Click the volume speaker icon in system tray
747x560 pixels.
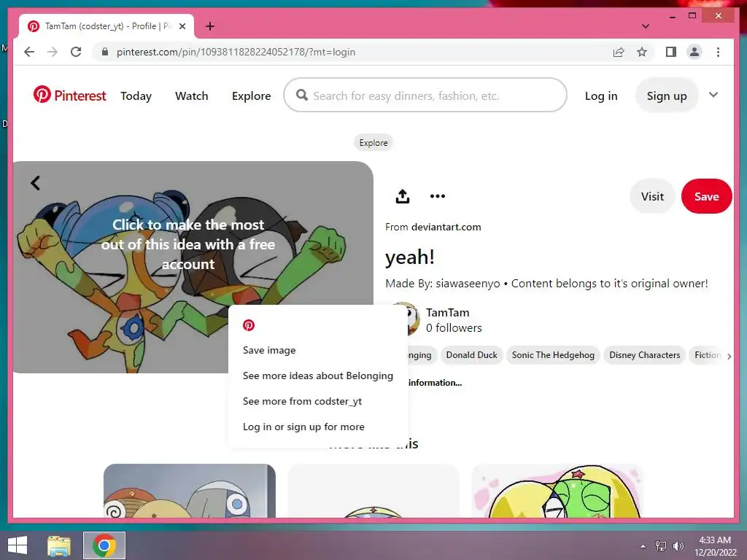(678, 545)
